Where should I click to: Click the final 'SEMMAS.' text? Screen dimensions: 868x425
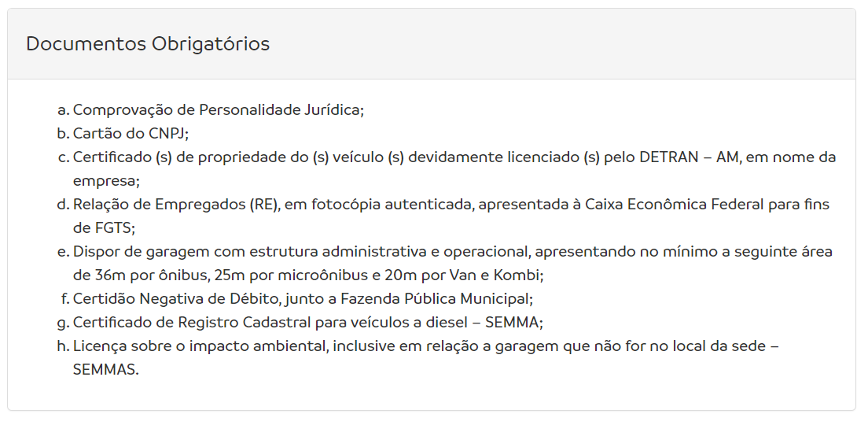tap(105, 370)
